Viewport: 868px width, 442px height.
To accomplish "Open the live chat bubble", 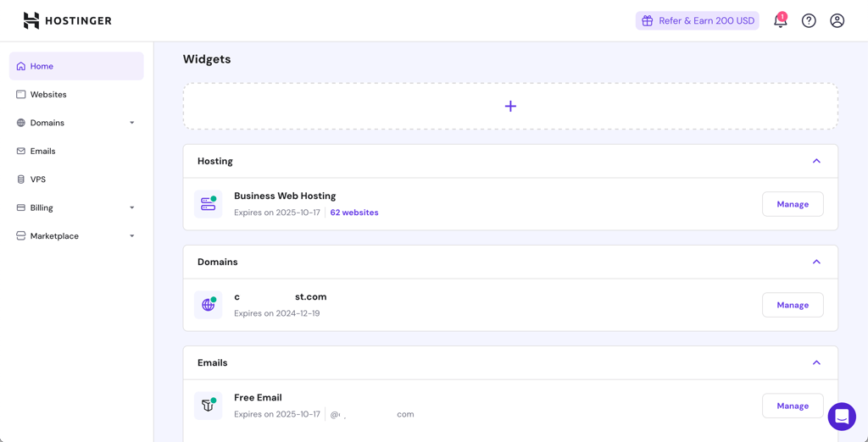I will [842, 417].
